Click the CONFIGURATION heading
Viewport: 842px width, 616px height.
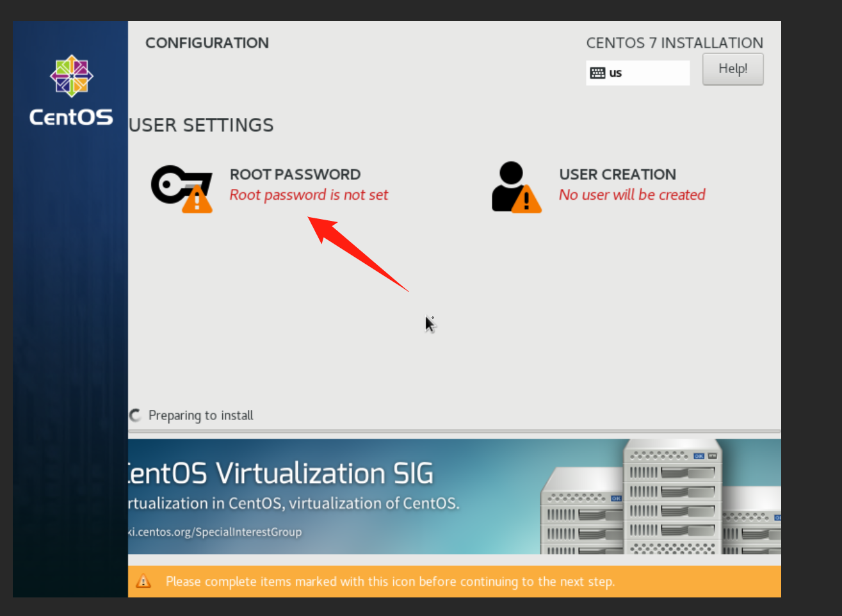click(x=207, y=43)
